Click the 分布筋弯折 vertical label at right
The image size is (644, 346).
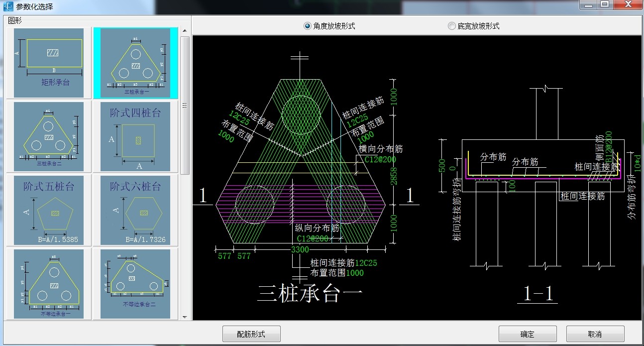point(632,198)
